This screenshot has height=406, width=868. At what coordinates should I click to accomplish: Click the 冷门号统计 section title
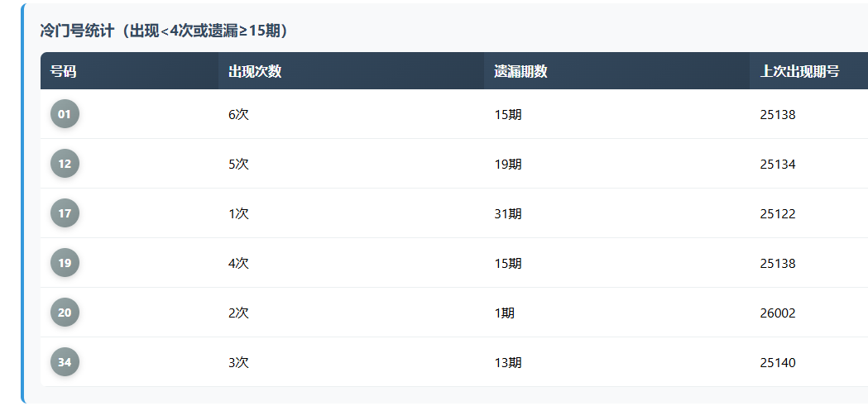(x=164, y=31)
